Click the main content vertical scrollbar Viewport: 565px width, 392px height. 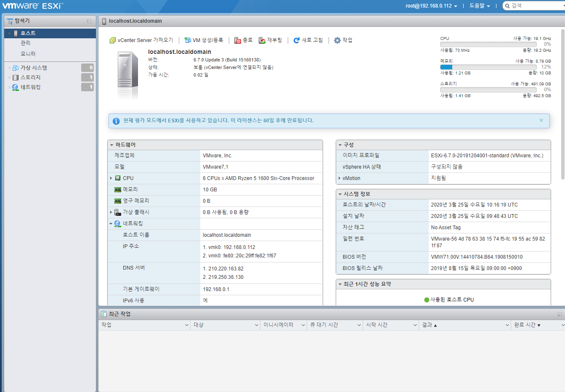tap(563, 104)
